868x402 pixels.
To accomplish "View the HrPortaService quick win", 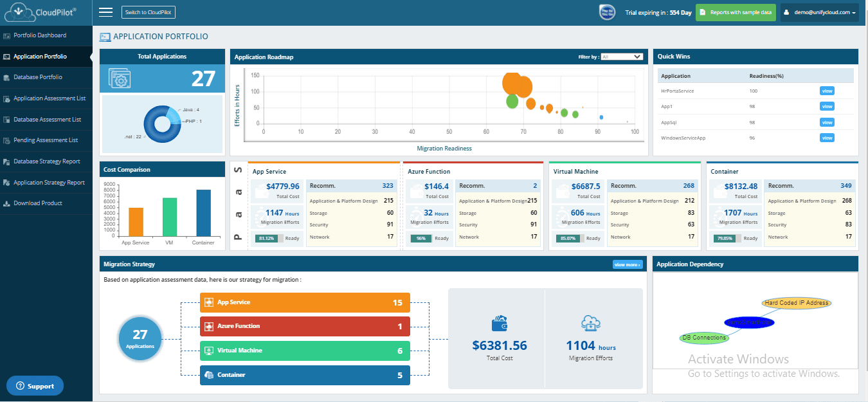I will point(827,91).
